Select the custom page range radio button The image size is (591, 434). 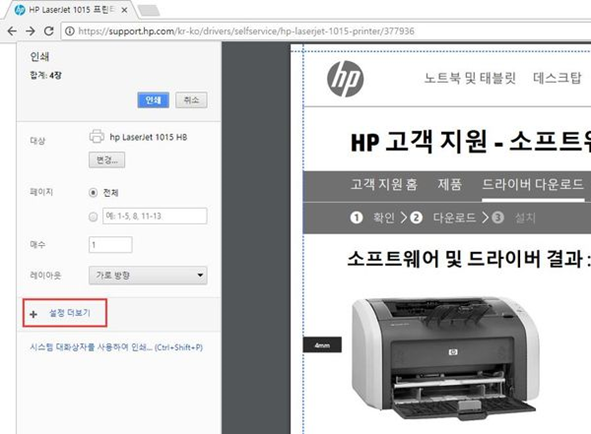tap(93, 217)
